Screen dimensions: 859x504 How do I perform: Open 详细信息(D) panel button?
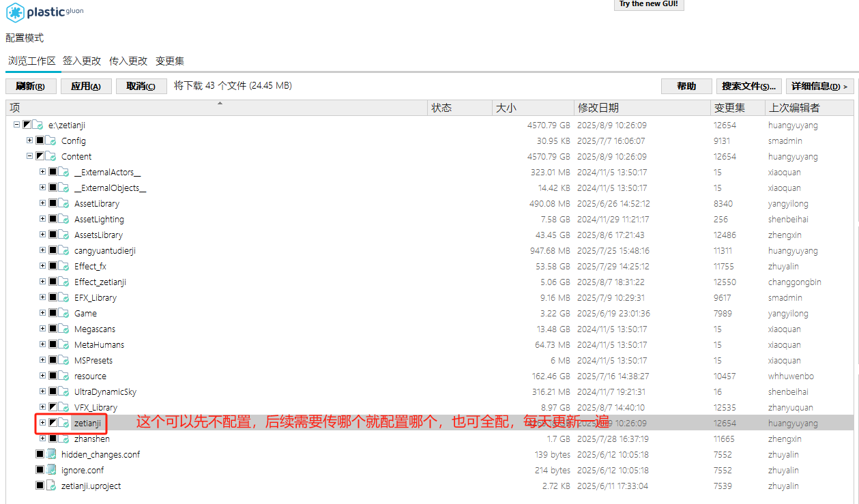click(819, 86)
